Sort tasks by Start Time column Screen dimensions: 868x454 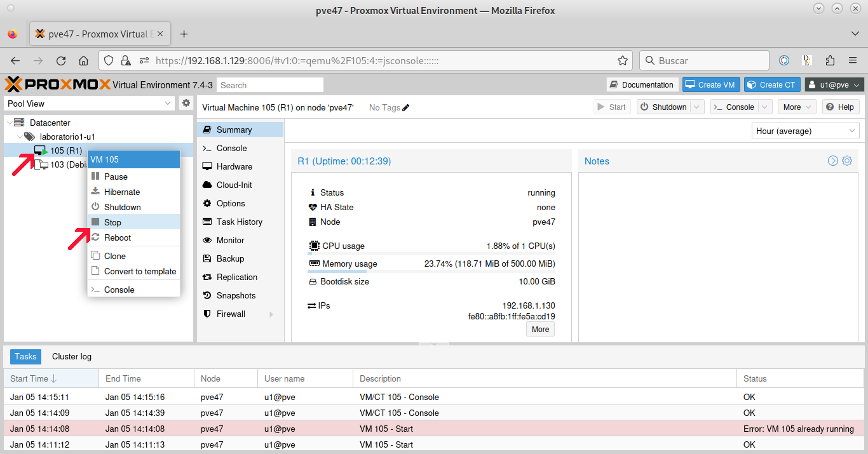pyautogui.click(x=51, y=378)
